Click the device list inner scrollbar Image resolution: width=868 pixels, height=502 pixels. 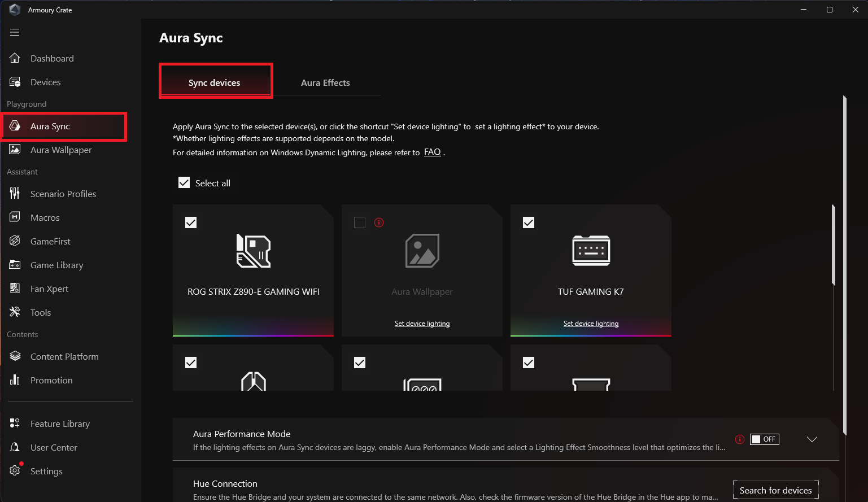834,246
